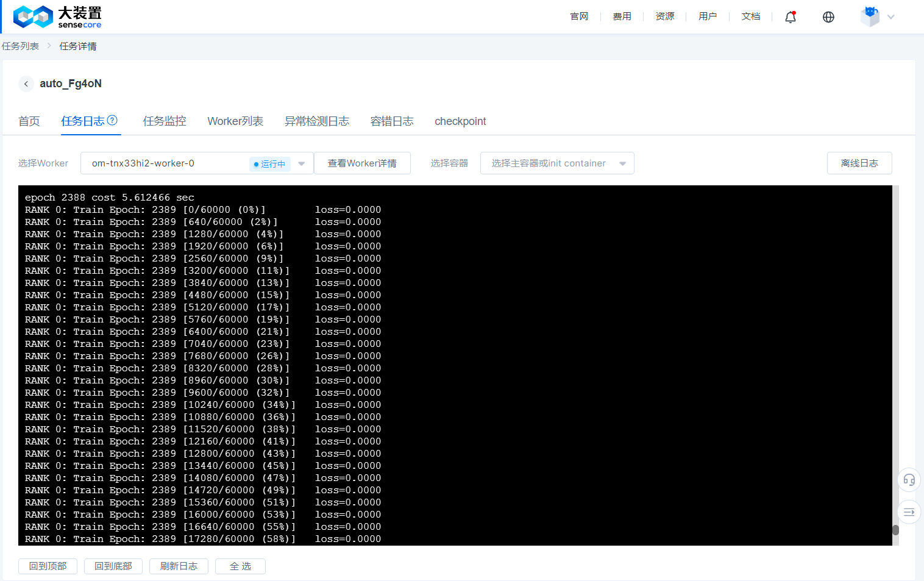
Task: Click the user avatar icon
Action: coord(870,16)
